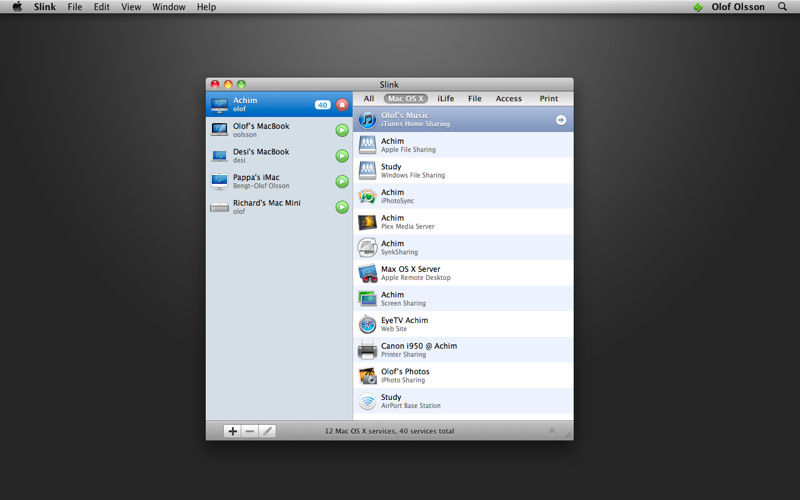Click the lock icon in bottom bar
This screenshot has width=800, height=500.
552,431
